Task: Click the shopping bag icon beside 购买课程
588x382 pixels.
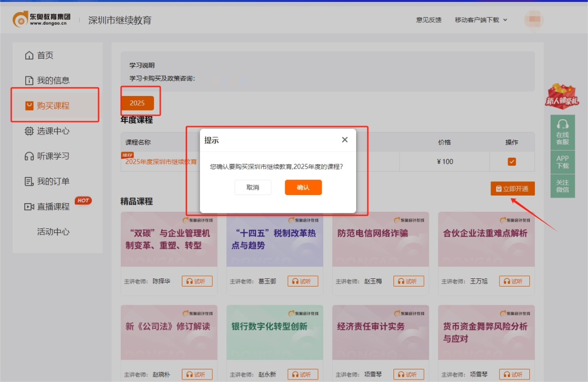Action: tap(29, 105)
